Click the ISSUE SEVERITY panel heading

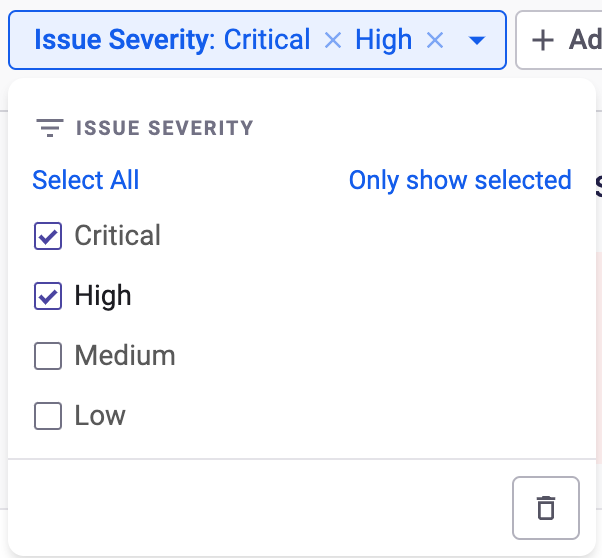pos(165,129)
